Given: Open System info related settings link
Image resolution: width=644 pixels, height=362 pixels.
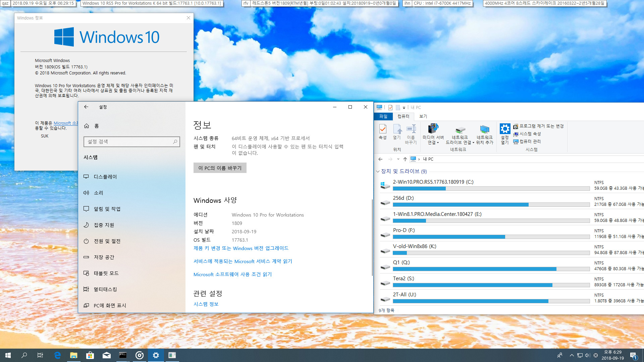Looking at the screenshot, I should (206, 304).
